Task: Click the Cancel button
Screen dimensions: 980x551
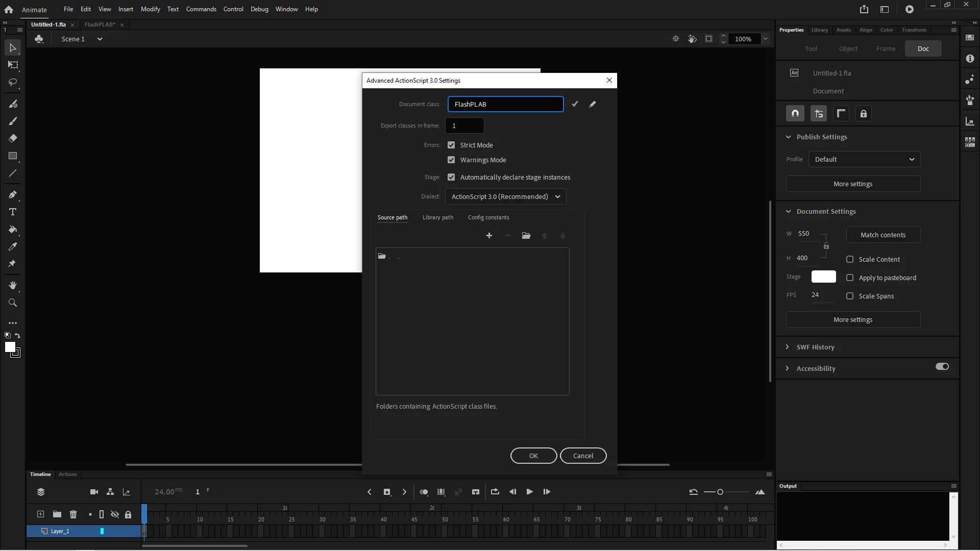Action: pos(583,456)
